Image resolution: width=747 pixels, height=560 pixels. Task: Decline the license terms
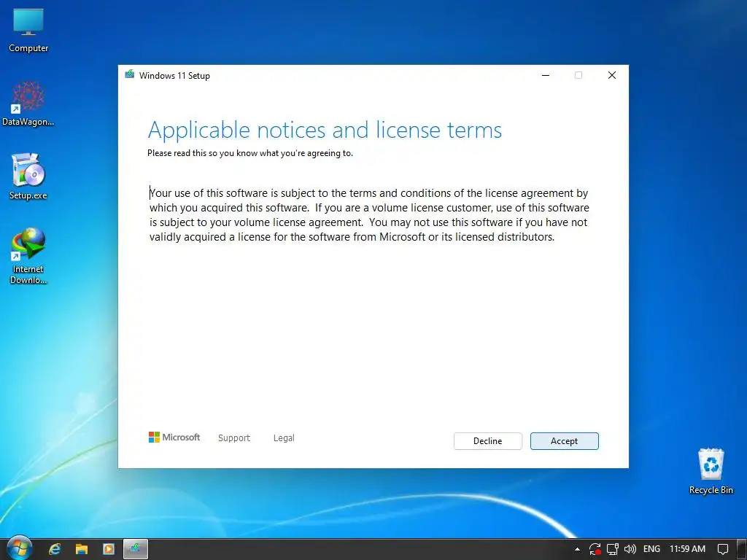point(488,441)
